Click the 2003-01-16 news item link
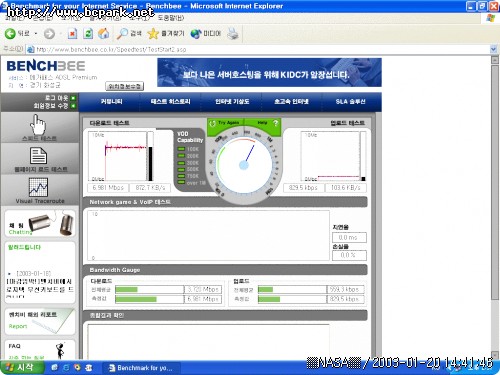This screenshot has height=375, width=500. 39,285
